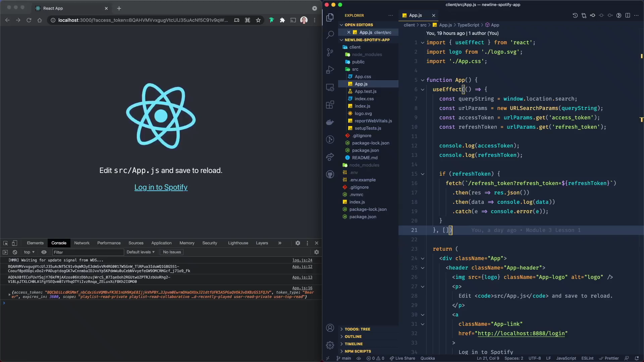Image resolution: width=644 pixels, height=362 pixels.
Task: Open the Application tab in DevTools
Action: [161, 243]
